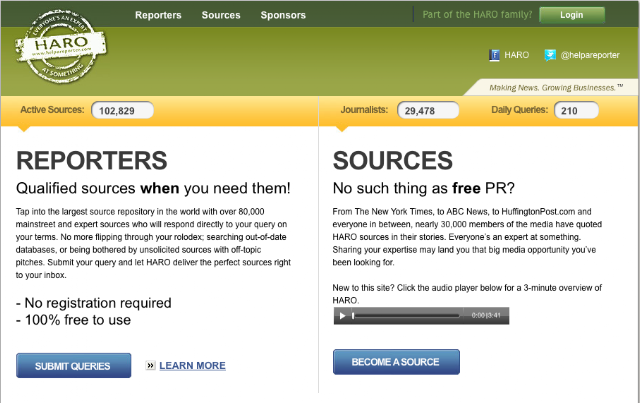Open the Reporters nav item

(x=158, y=15)
